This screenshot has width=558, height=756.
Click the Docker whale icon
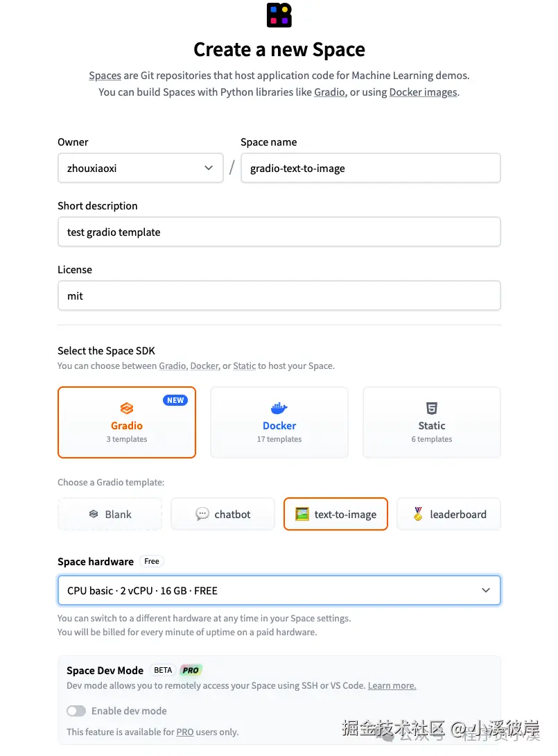279,409
